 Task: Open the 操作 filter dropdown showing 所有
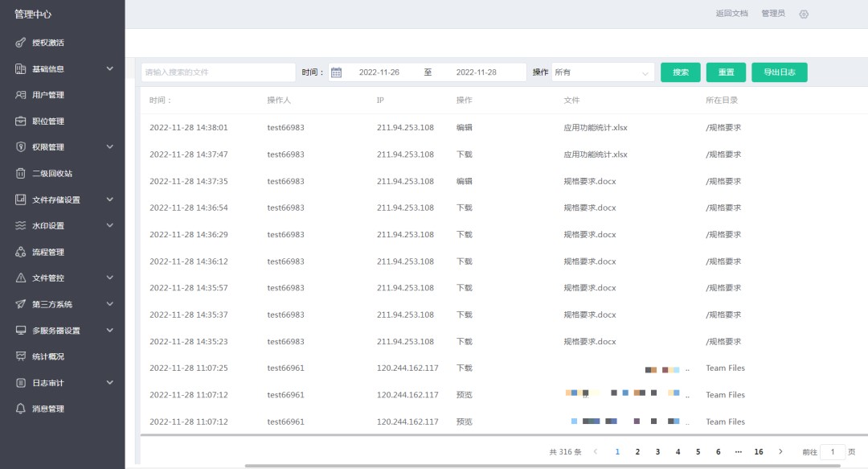[603, 72]
